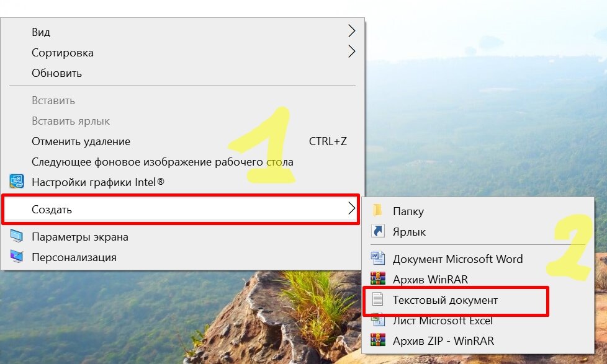Screen dimensions: 607x364
Task: Expand the Создать submenu chevron
Action: pos(351,208)
